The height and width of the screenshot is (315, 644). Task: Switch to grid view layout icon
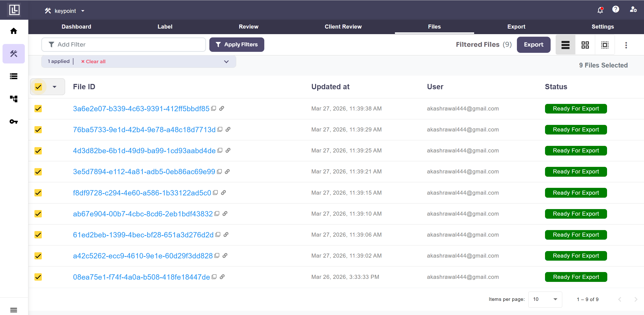click(585, 45)
